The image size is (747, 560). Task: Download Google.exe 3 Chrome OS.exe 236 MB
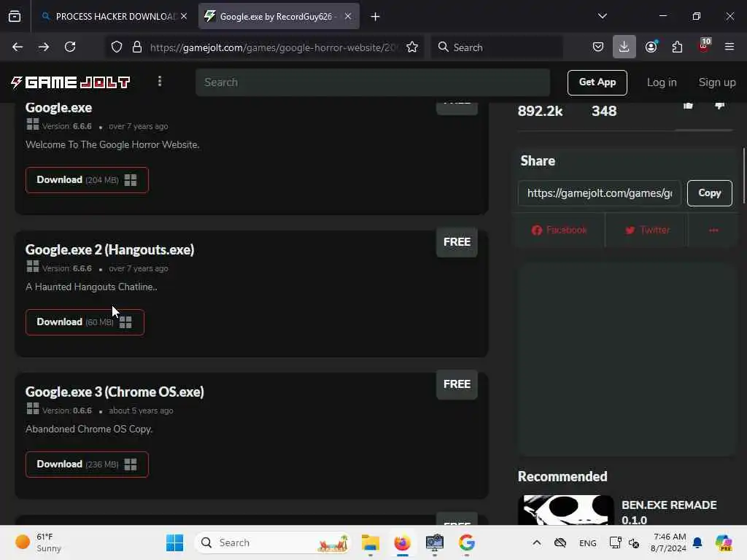click(x=88, y=464)
